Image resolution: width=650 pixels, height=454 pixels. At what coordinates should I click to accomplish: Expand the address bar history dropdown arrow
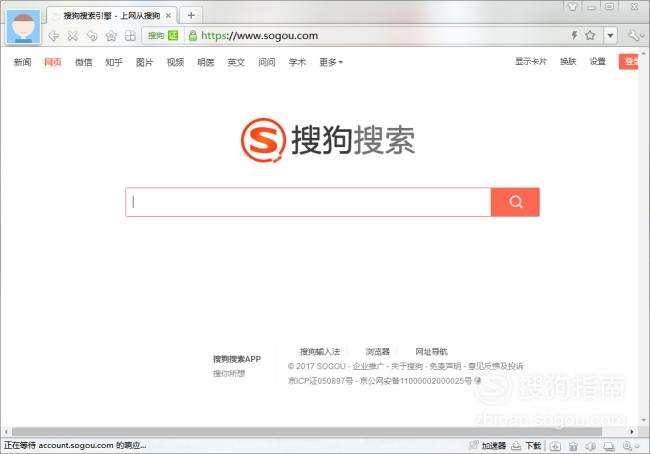610,36
